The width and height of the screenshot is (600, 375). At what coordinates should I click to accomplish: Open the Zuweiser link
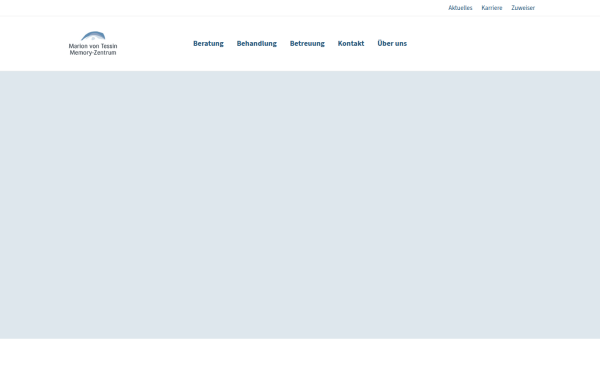(x=523, y=8)
